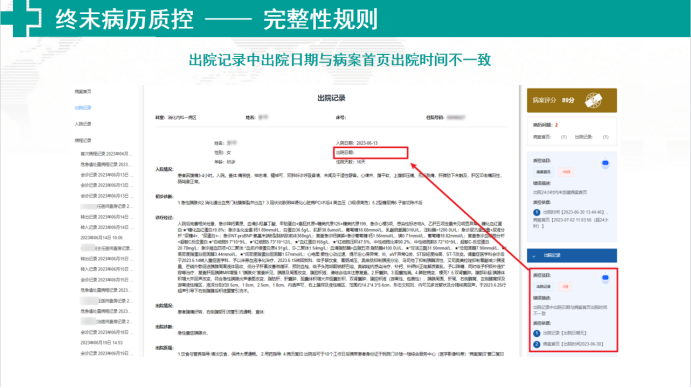This screenshot has width=691, height=388.
Task: Click the 出院记录 document title
Action: (x=331, y=98)
